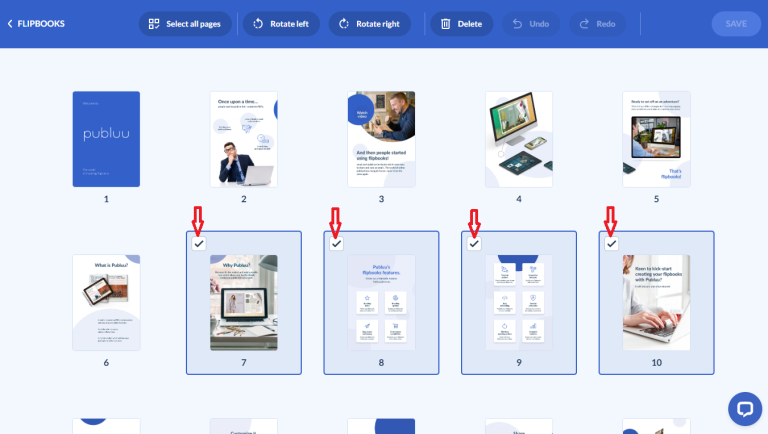Select the page 4 thumbnail

coord(519,139)
